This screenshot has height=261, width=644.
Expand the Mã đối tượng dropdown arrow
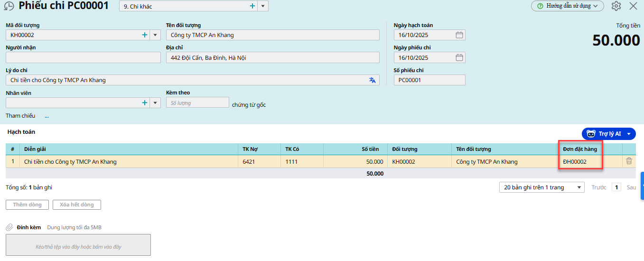pos(155,35)
